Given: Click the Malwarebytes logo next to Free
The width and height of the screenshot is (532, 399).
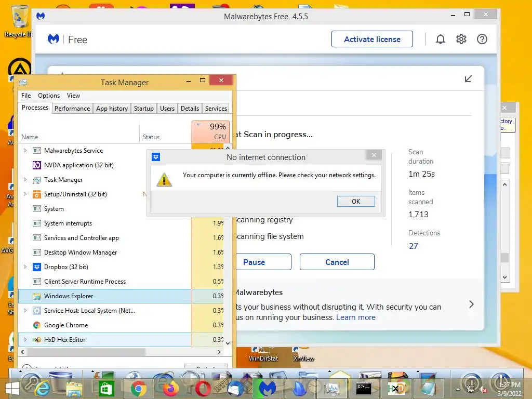Looking at the screenshot, I should click(54, 39).
